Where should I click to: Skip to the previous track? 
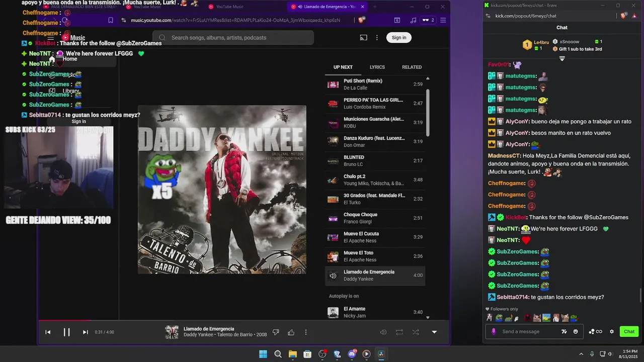48,332
